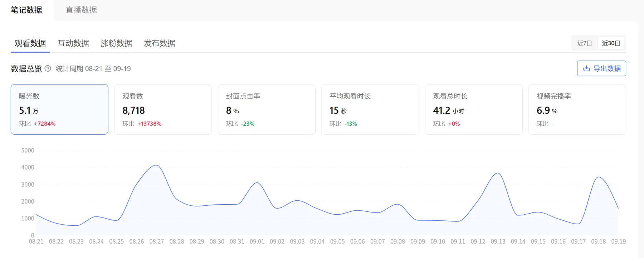This screenshot has width=644, height=258.
Task: Switch to the 互动数据 sub-tab
Action: [73, 43]
